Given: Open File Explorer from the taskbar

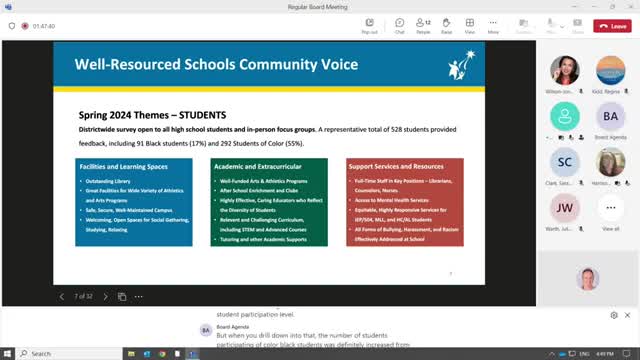Looking at the screenshot, I should pos(131,354).
